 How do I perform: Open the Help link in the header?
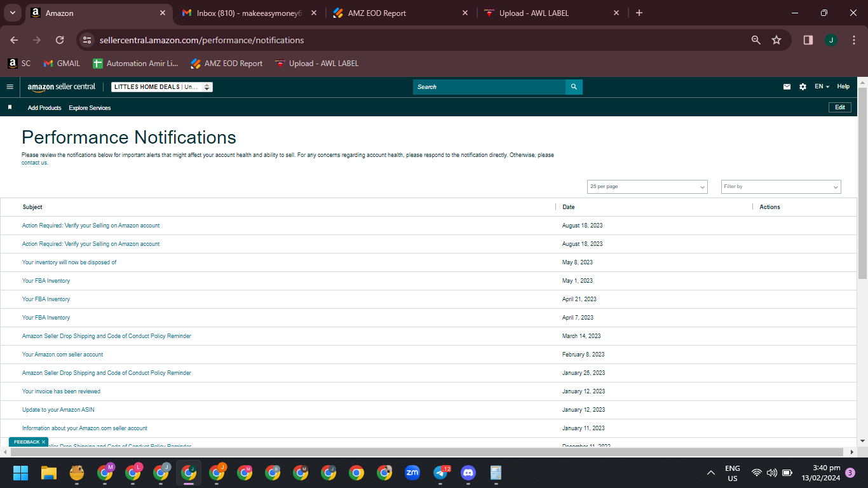pyautogui.click(x=843, y=87)
